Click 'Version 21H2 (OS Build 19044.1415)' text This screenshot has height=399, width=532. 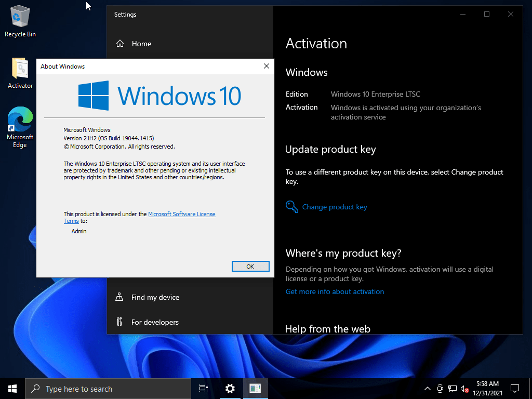(x=109, y=138)
